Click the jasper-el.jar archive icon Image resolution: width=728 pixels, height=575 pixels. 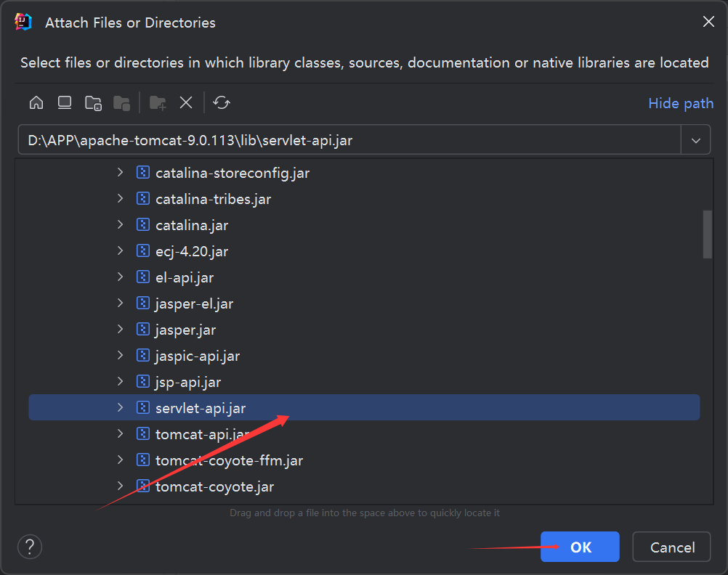pos(143,303)
